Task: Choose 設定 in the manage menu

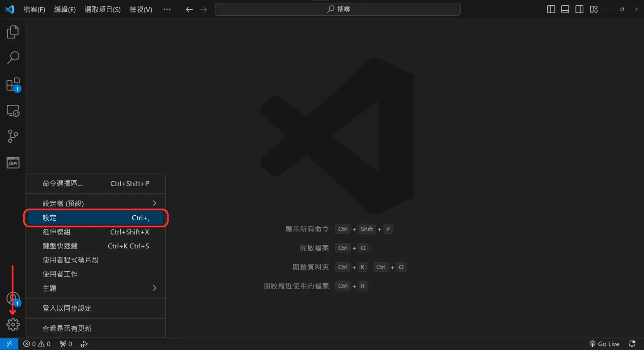Action: tap(96, 218)
